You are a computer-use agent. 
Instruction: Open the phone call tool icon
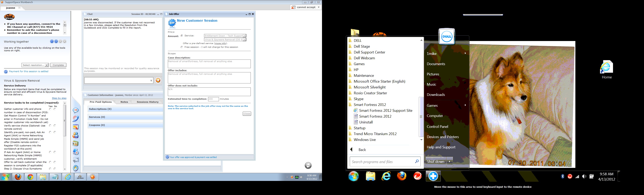[x=75, y=119]
